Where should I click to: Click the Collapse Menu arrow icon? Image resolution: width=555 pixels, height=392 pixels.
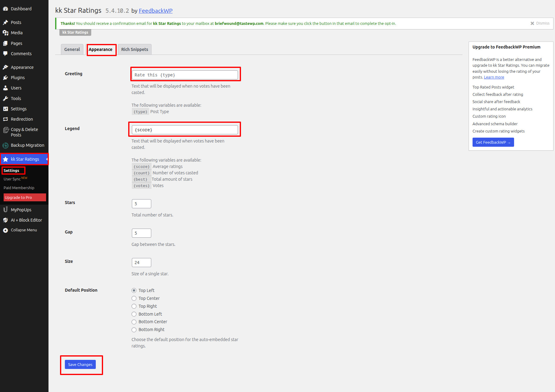pos(5,230)
